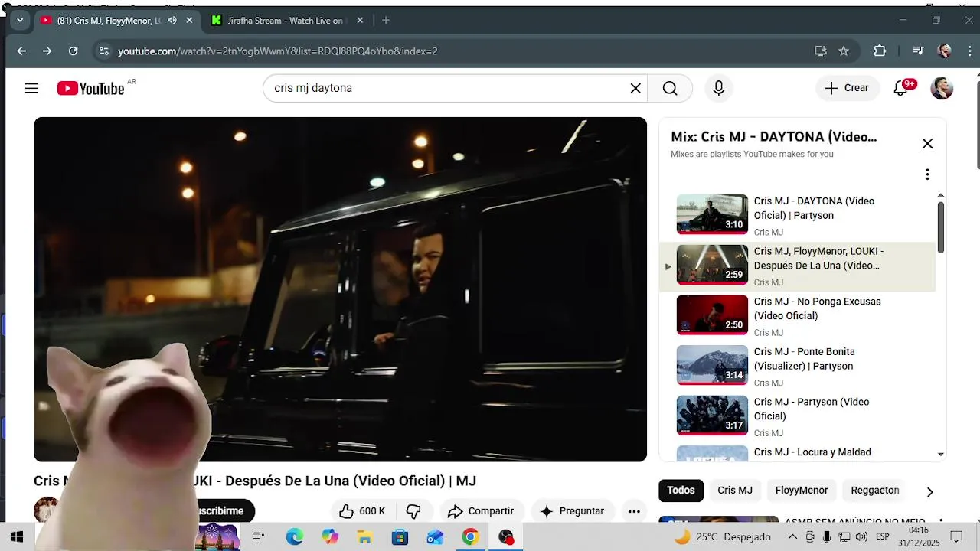
Task: Play Cris MJ - DAYTONA from the playlist
Action: (x=797, y=216)
